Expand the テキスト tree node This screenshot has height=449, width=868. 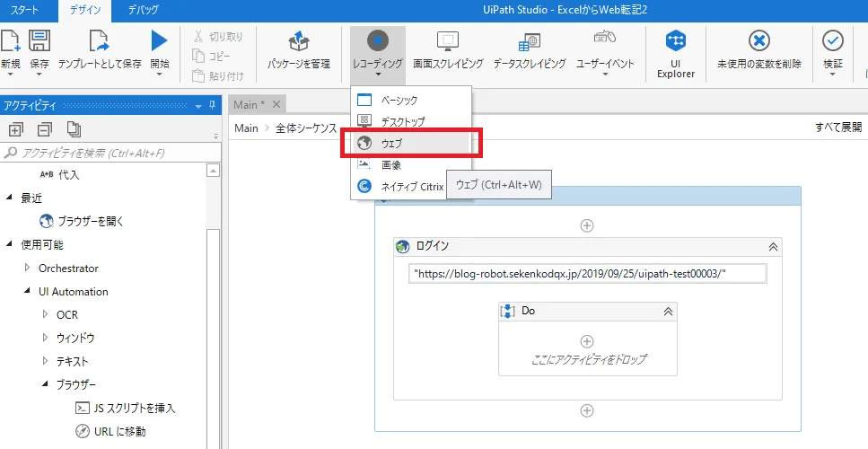pos(46,361)
